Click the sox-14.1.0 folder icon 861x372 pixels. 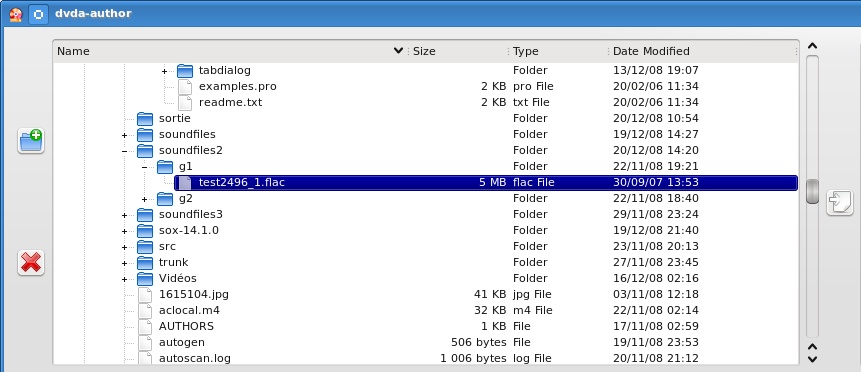coord(145,230)
